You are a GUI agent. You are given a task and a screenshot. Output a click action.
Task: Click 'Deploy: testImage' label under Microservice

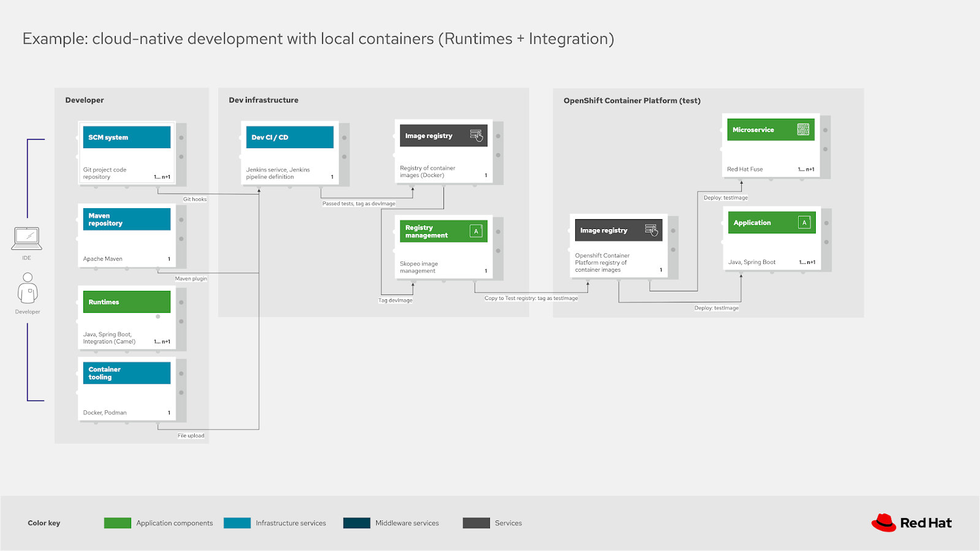point(726,198)
